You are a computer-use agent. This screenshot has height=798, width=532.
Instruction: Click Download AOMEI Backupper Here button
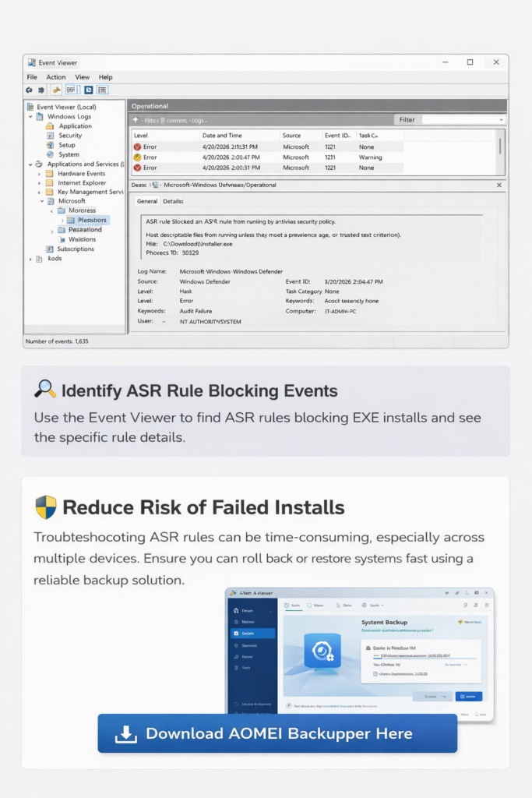pyautogui.click(x=277, y=733)
